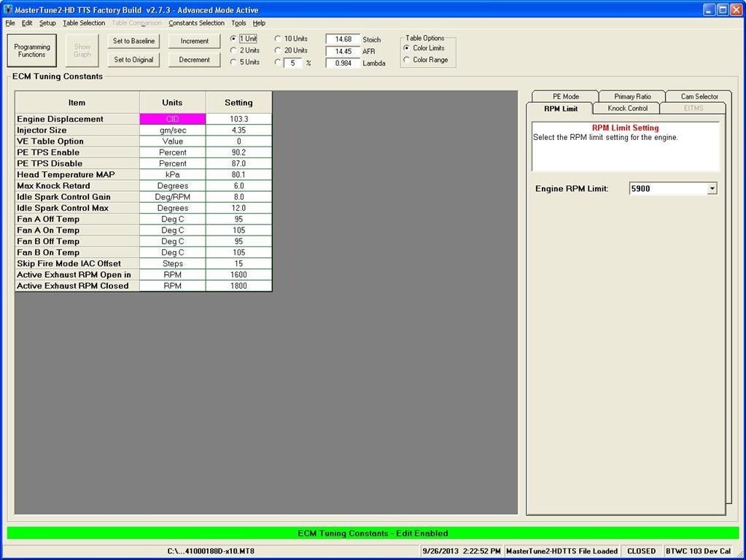Click Active Exhaust RPM Closed setting 1800
This screenshot has height=560, width=746.
point(239,286)
